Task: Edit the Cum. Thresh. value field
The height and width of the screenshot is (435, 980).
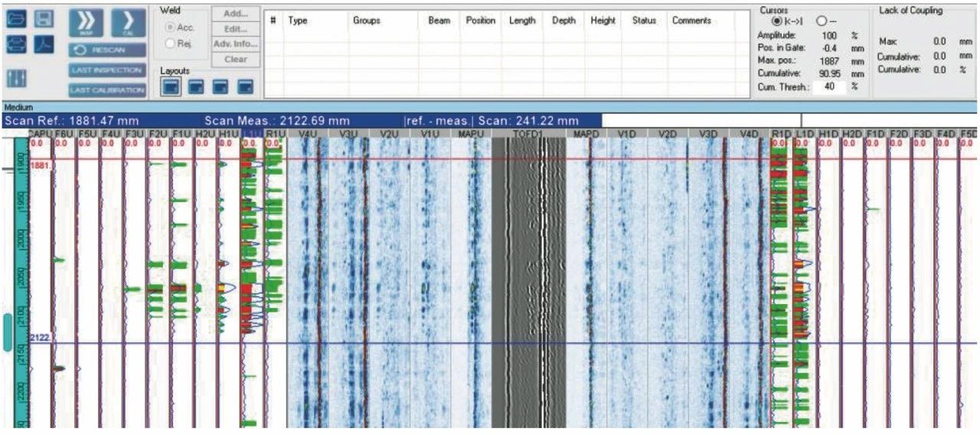Action: [x=831, y=87]
